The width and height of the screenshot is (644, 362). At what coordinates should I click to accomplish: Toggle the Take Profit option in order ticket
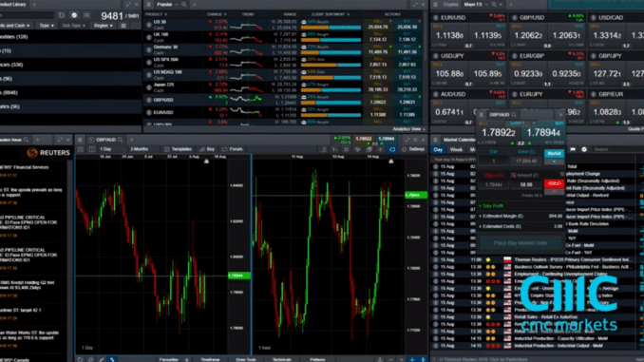click(491, 206)
